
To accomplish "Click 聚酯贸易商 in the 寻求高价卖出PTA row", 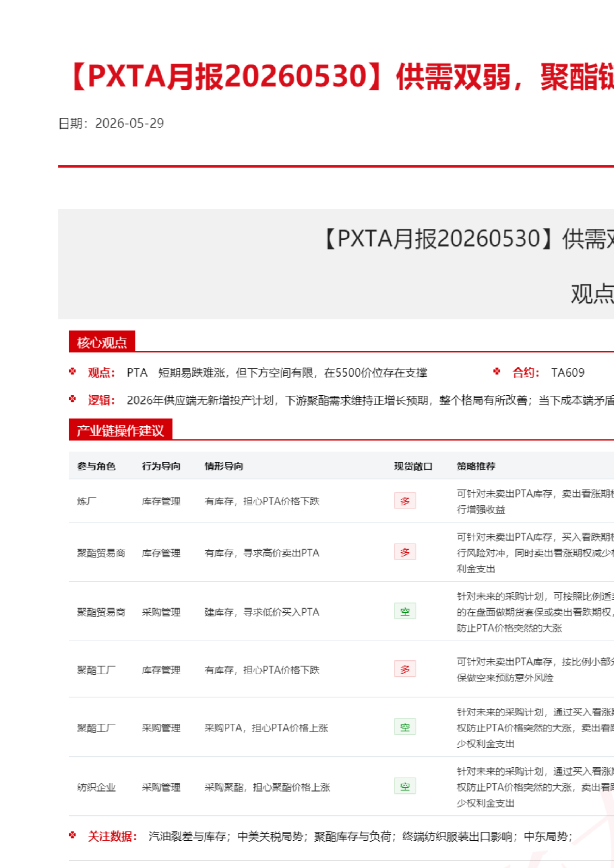I will (101, 553).
